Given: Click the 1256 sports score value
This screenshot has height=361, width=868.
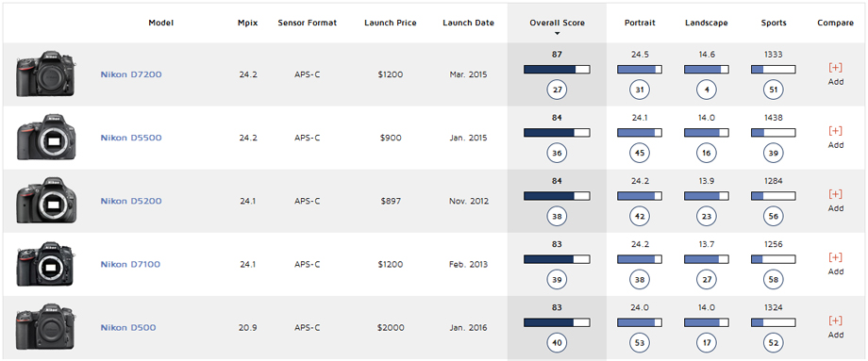Looking at the screenshot, I should [774, 244].
